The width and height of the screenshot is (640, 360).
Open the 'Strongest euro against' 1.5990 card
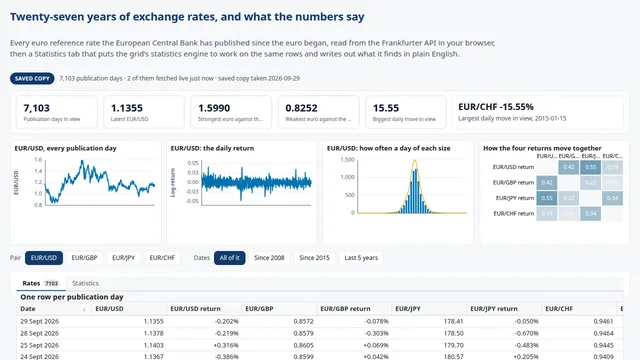pos(231,112)
